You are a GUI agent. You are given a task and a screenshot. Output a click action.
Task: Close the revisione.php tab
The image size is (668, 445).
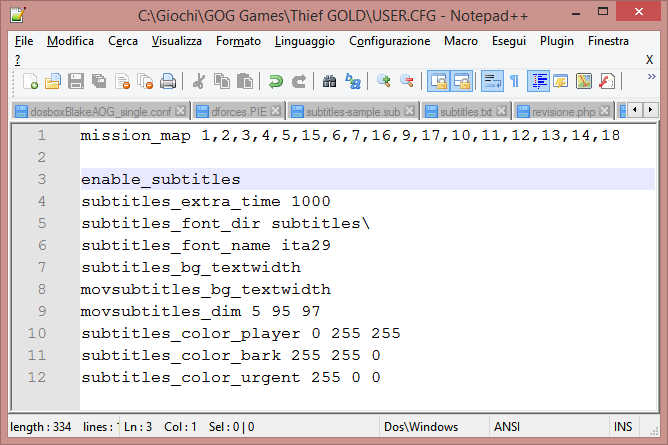(x=605, y=111)
